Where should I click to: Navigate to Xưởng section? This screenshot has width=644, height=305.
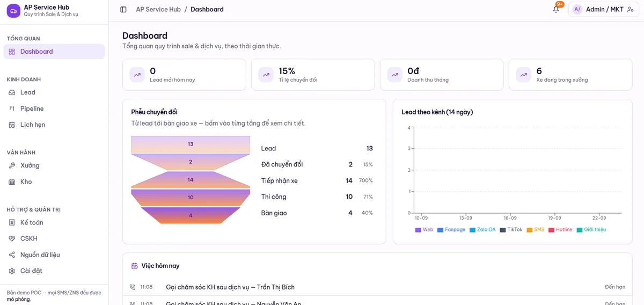(54, 165)
